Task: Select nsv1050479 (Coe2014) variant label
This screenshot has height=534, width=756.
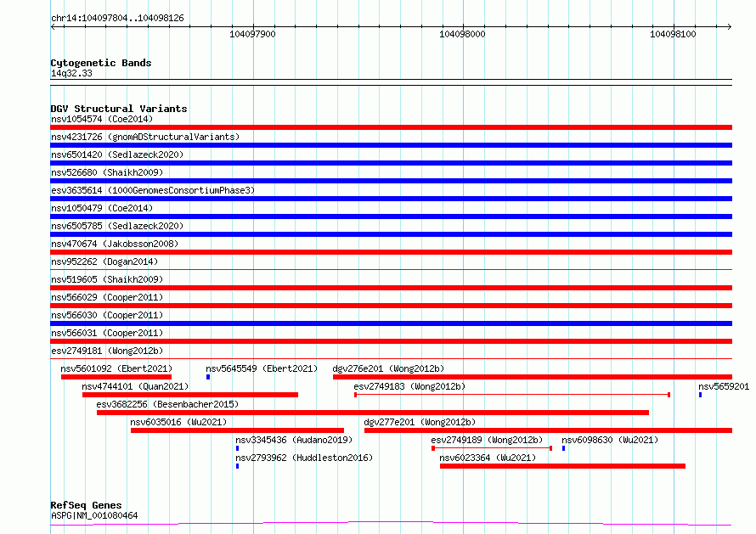Action: [x=102, y=208]
